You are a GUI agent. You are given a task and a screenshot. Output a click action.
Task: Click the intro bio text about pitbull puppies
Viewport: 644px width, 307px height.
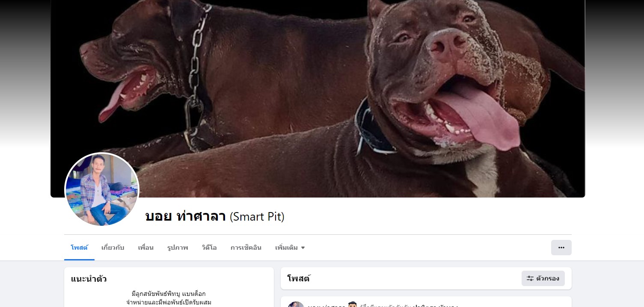169,298
